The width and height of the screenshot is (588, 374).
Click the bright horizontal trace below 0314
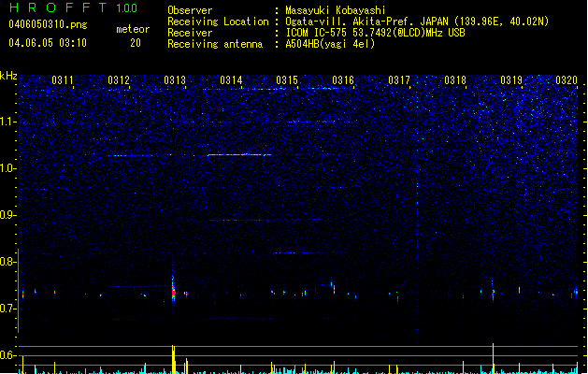[239, 154]
